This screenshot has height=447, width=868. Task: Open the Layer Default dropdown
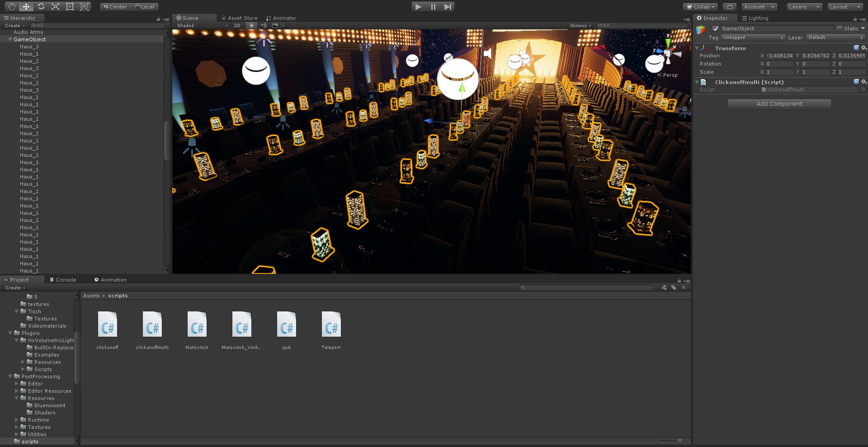pos(835,38)
